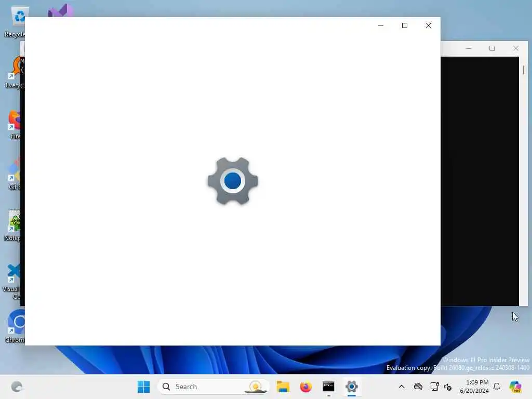Image resolution: width=532 pixels, height=399 pixels.
Task: Maximize the Settings window
Action: click(404, 25)
